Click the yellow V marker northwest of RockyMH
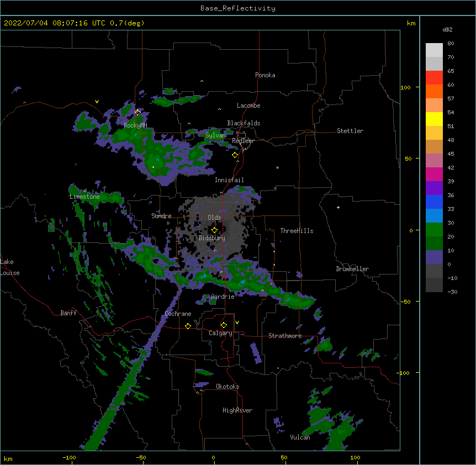The image size is (476, 465). [x=97, y=102]
